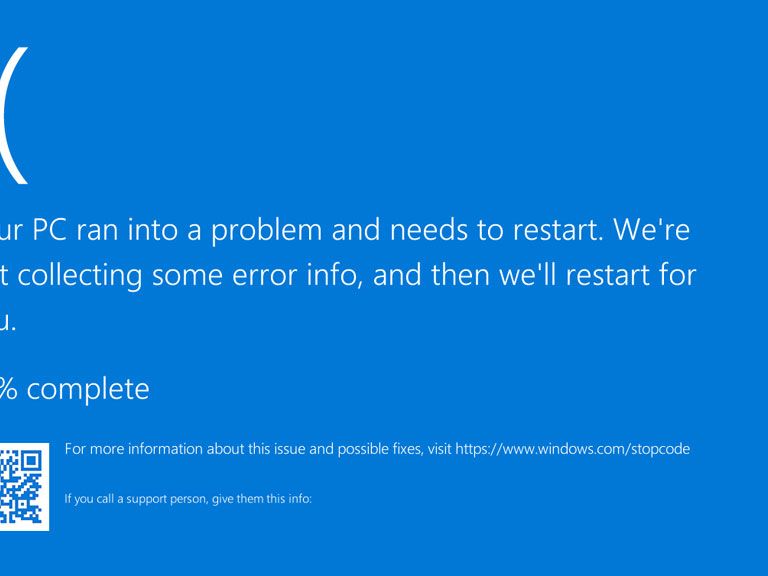Viewport: 768px width, 576px height.
Task: Click the "% complete" progress text
Action: tap(74, 389)
